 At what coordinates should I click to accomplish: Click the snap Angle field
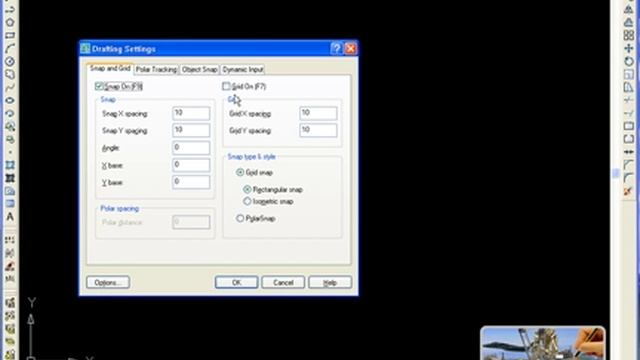pyautogui.click(x=191, y=147)
